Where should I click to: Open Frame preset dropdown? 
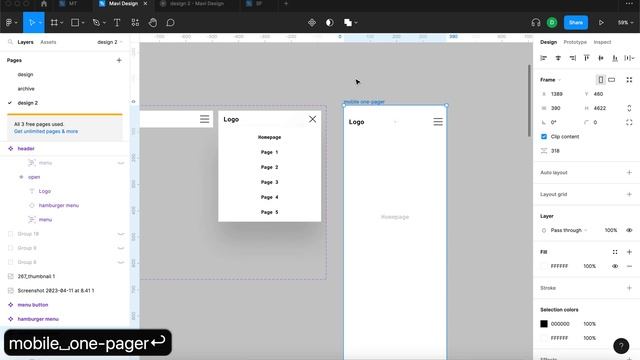pos(551,80)
